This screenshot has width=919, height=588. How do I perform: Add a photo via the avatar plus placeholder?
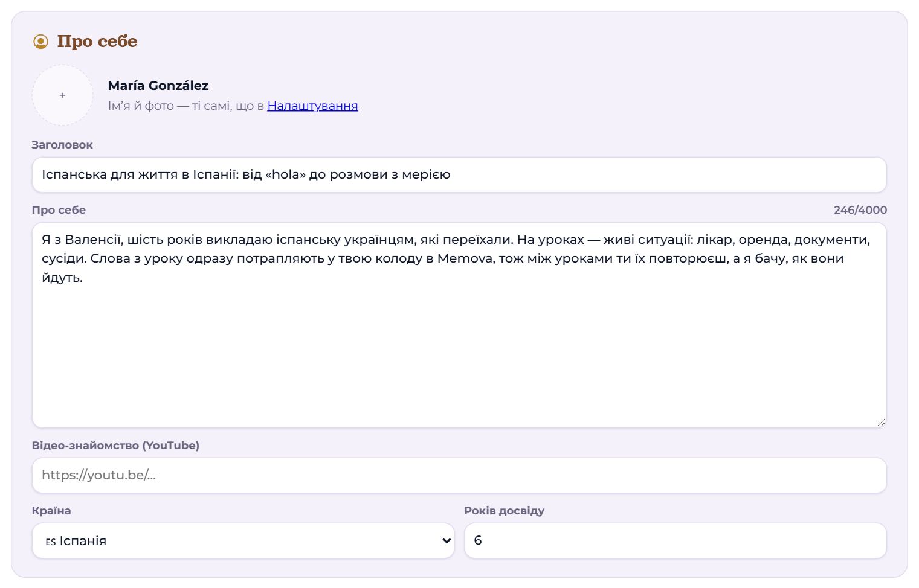[x=62, y=95]
